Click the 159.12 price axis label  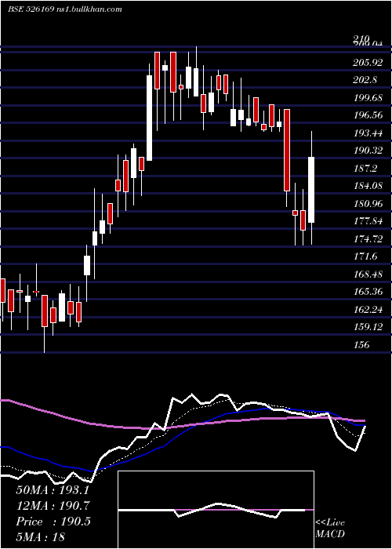[368, 327]
